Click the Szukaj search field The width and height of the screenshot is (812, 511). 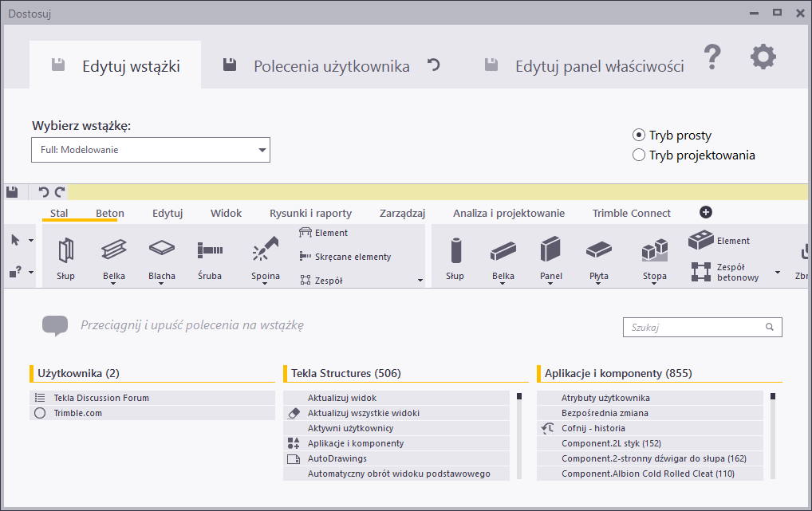pyautogui.click(x=694, y=327)
